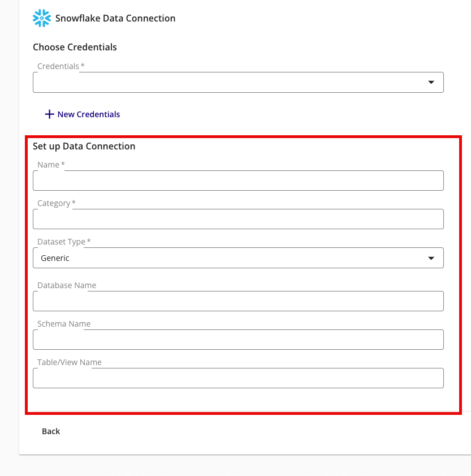
Task: Select the Database Name text box
Action: point(237,301)
